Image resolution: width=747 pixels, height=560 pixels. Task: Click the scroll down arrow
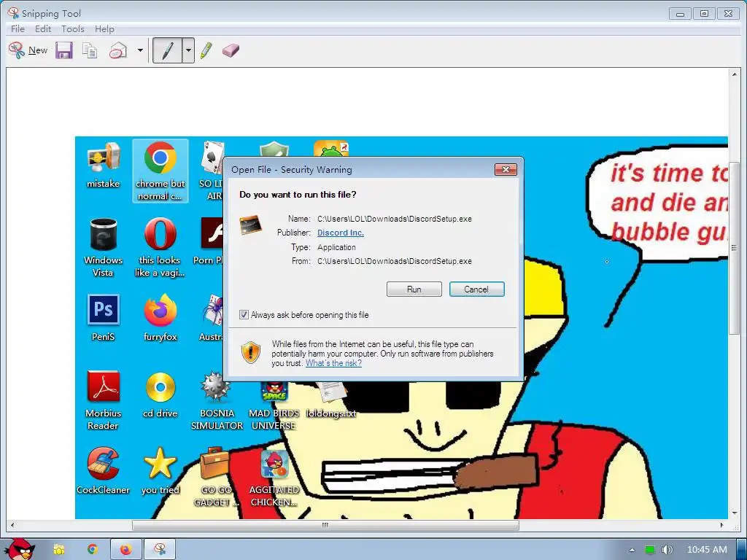coord(734,513)
